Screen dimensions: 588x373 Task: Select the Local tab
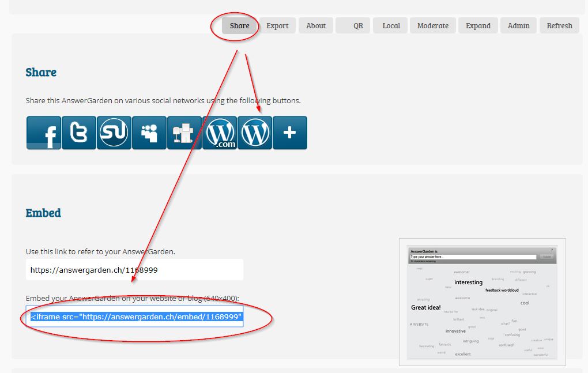point(390,25)
